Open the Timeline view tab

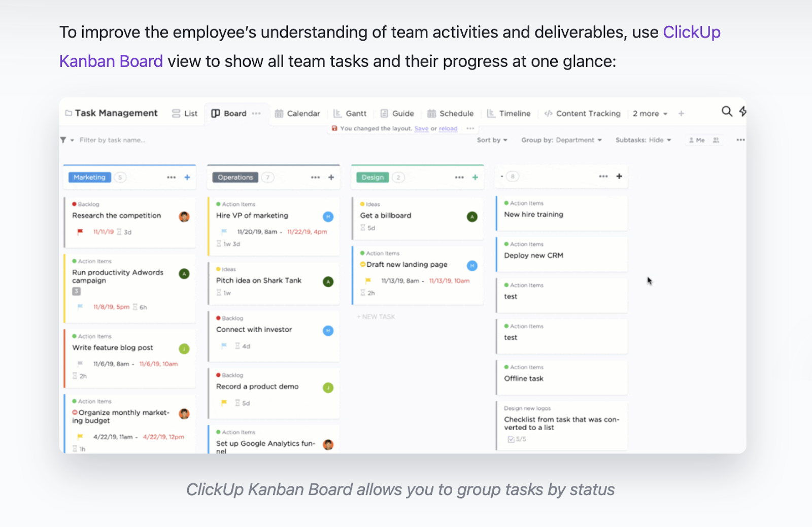[x=509, y=114]
